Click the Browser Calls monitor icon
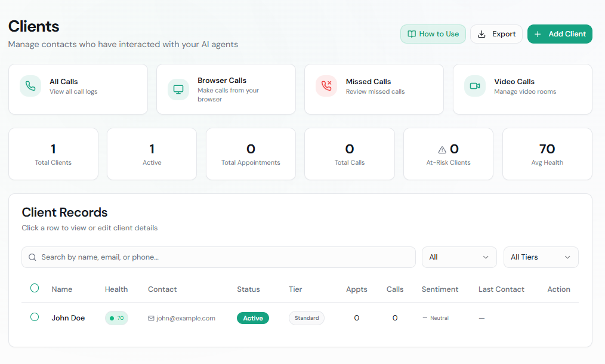The height and width of the screenshot is (364, 605). [178, 89]
